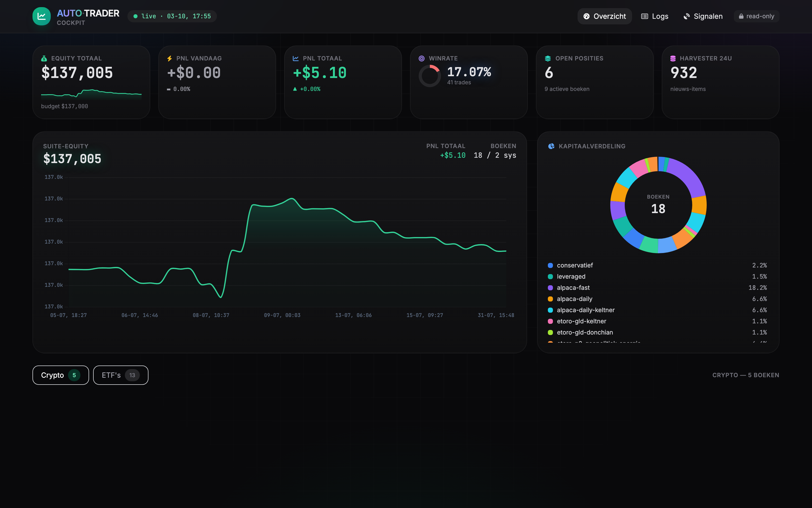
Task: Click the money bag icon beside Equity Totaal
Action: tap(44, 58)
